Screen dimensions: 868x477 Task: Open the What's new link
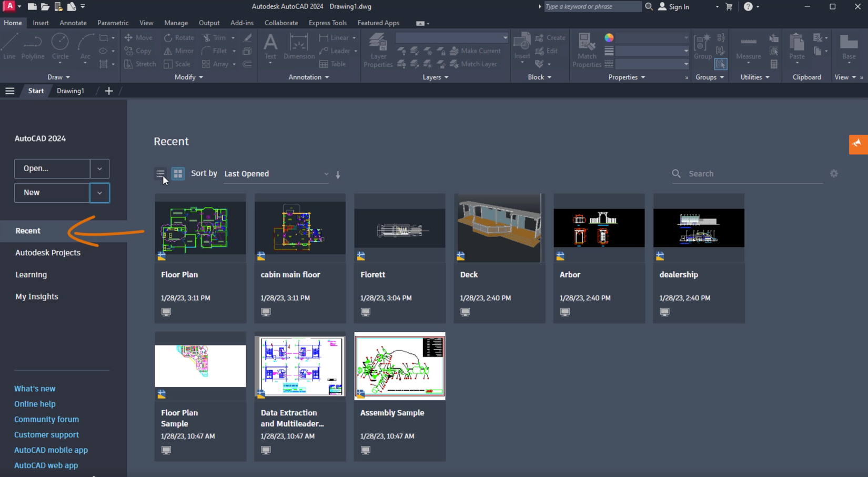(x=35, y=389)
